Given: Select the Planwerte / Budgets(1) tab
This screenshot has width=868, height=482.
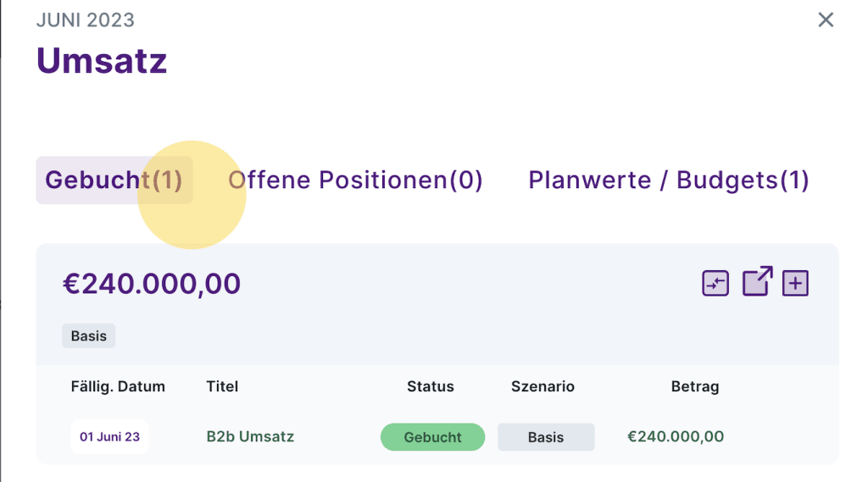Looking at the screenshot, I should coord(669,180).
